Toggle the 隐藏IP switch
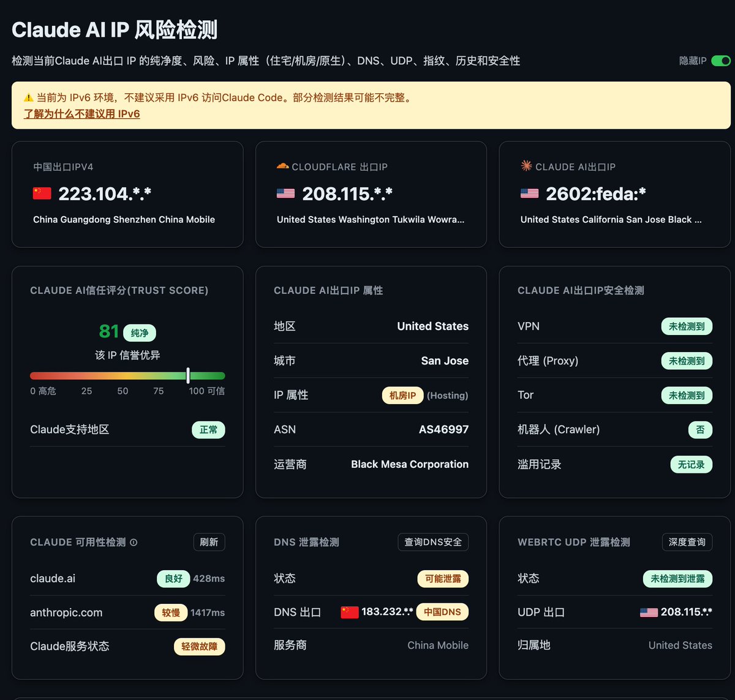The height and width of the screenshot is (700, 735). pos(721,61)
